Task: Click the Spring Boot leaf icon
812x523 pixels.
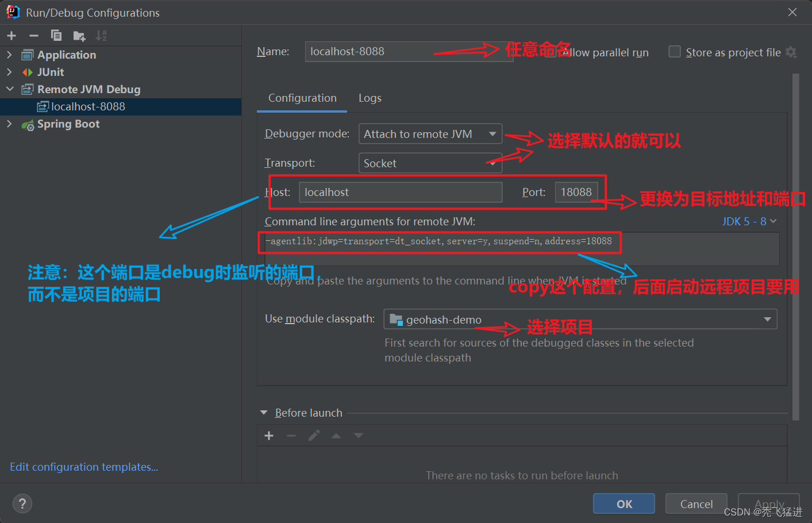Action: (x=27, y=125)
